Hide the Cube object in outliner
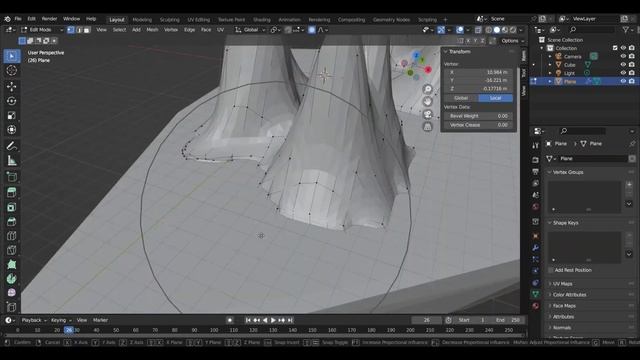Image resolution: width=640 pixels, height=360 pixels. 623,64
